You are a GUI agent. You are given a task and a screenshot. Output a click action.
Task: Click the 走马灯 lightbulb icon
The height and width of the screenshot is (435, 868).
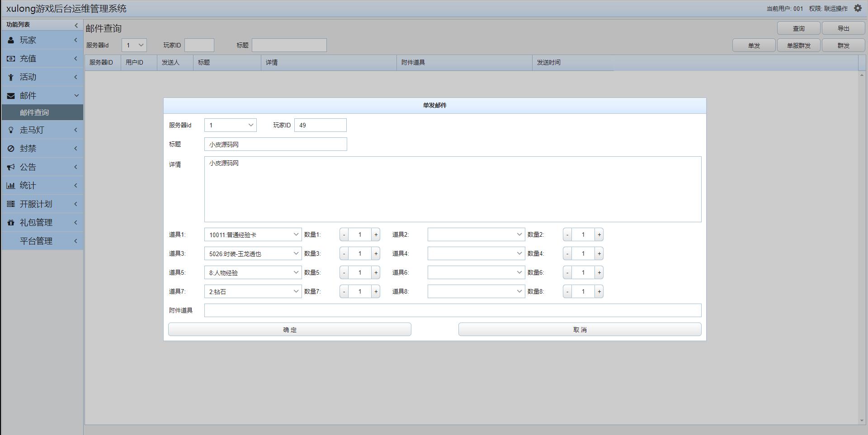click(x=11, y=130)
